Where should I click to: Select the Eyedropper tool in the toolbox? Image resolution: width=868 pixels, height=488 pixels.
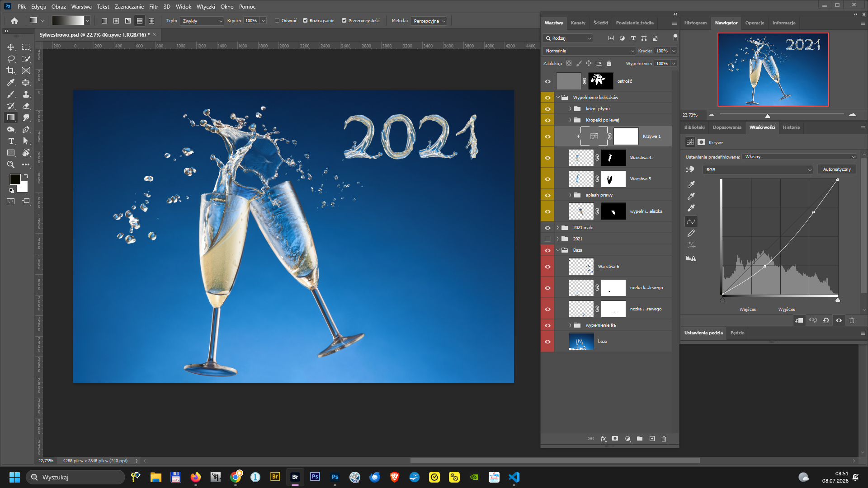coord(11,82)
